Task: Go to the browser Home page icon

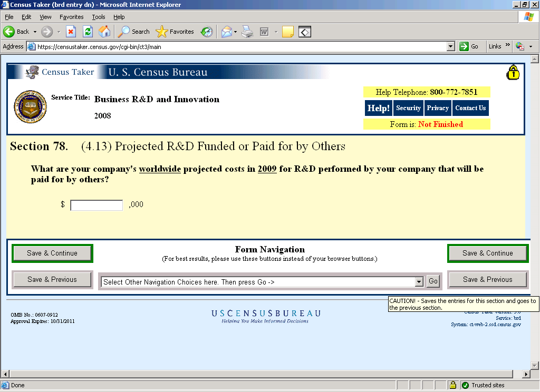Action: coord(105,32)
